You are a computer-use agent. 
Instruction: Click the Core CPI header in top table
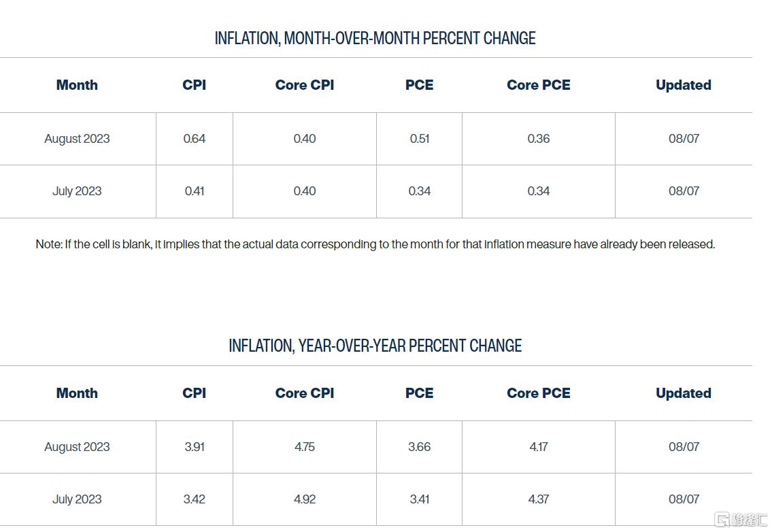click(x=304, y=85)
